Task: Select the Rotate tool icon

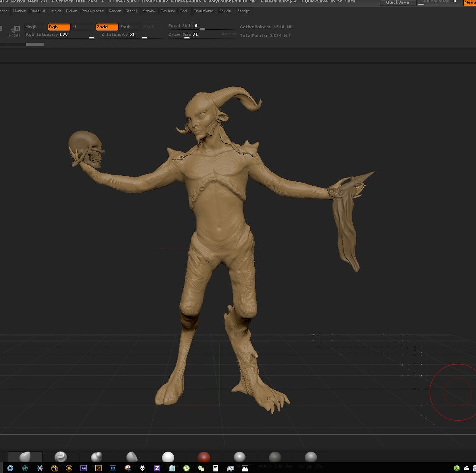Action: 15,31
